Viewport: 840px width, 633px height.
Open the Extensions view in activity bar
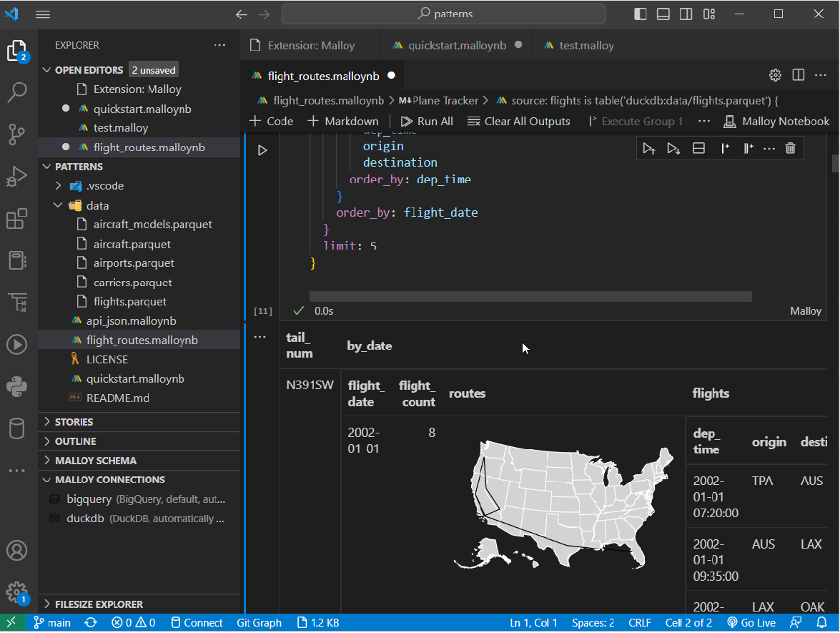pos(16,219)
